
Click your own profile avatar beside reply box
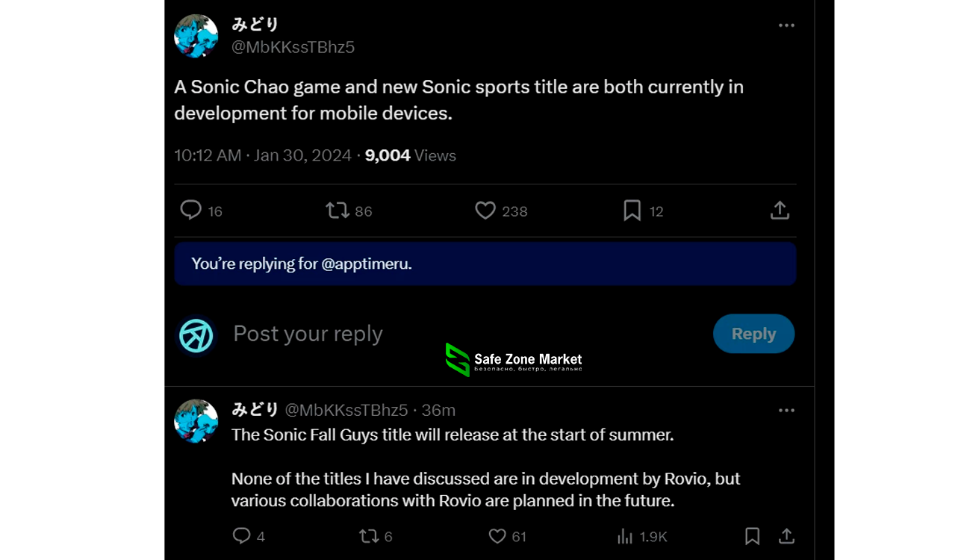tap(196, 335)
